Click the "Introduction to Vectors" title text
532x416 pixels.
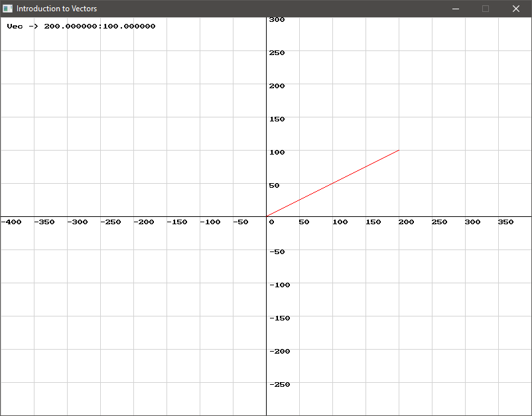tap(56, 9)
